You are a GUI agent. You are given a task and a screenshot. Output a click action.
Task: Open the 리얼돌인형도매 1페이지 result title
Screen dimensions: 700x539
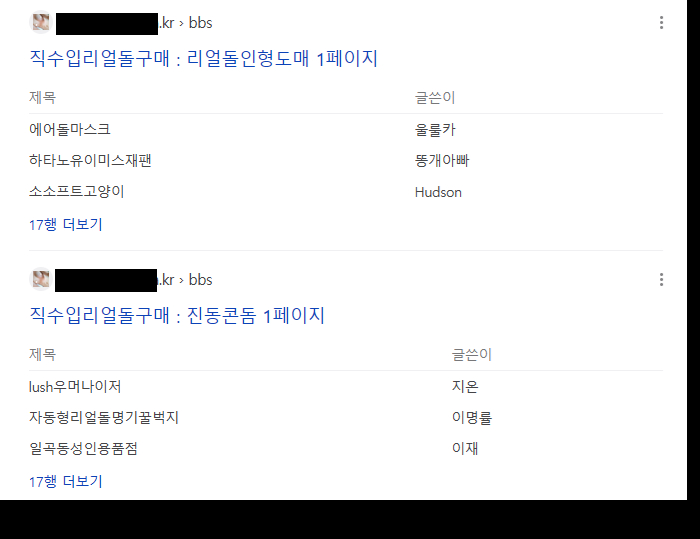click(x=204, y=59)
